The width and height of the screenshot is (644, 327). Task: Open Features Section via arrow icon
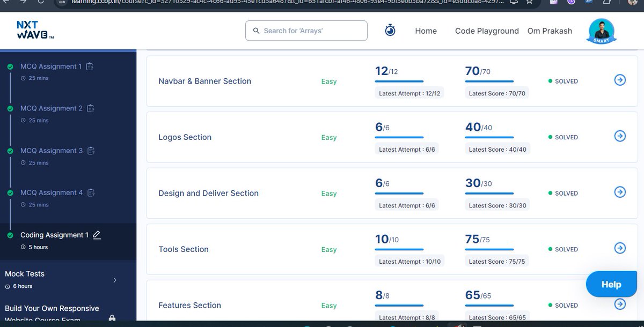[x=620, y=304]
